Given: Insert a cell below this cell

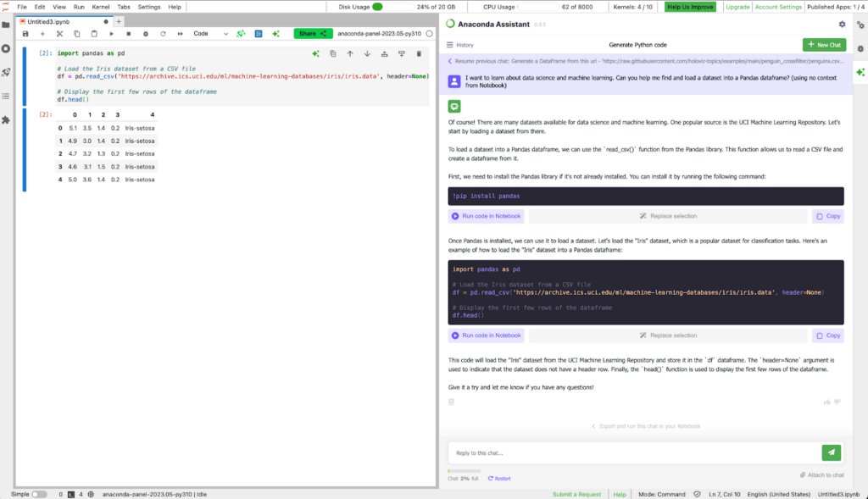Looking at the screenshot, I should [401, 53].
